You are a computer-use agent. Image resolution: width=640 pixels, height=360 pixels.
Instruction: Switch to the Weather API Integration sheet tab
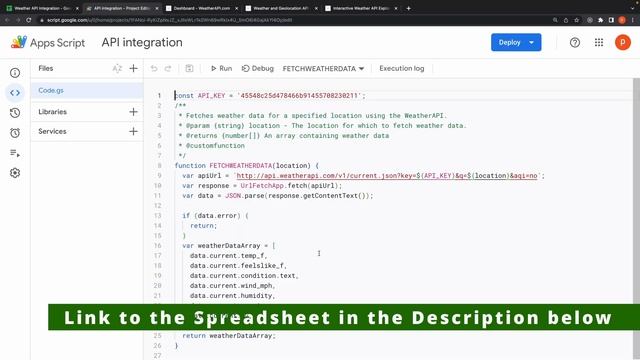click(42, 8)
